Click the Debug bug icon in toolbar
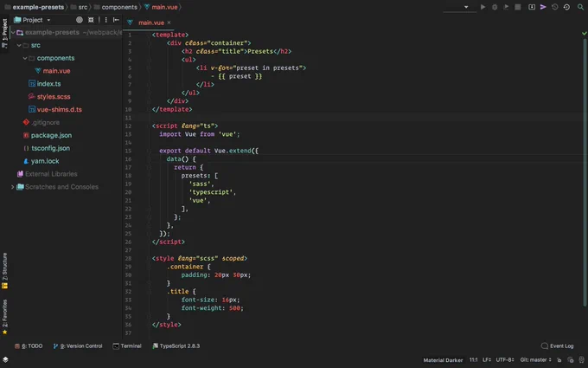 pos(495,7)
